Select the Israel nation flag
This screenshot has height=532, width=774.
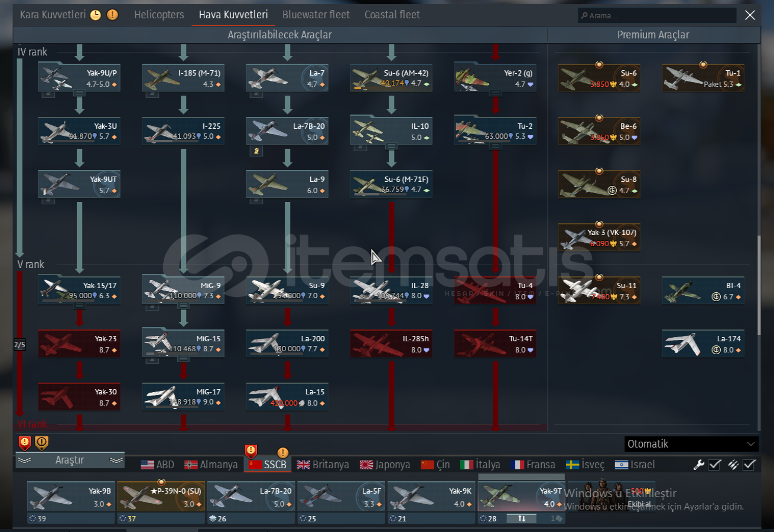pyautogui.click(x=622, y=465)
